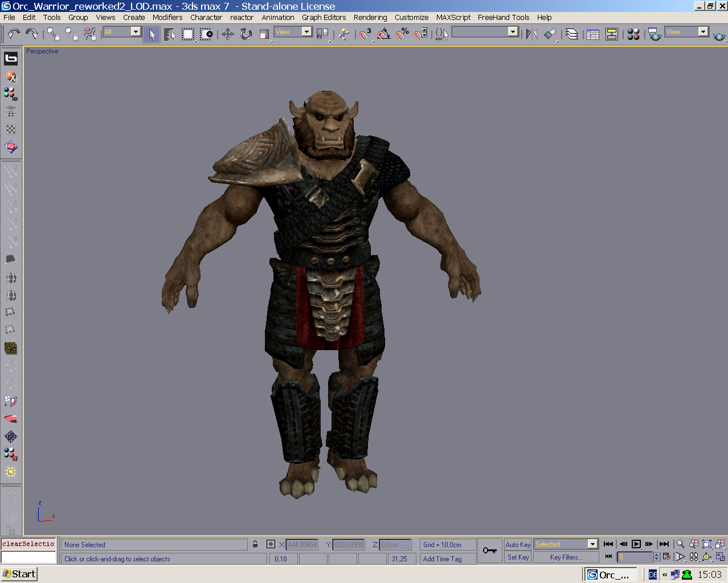Screen dimensions: 728x583
Task: Open Select by Name list
Action: [x=170, y=34]
